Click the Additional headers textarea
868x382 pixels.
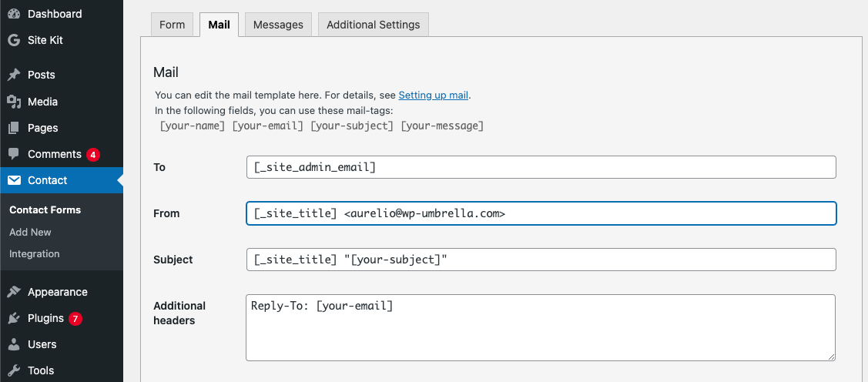(541, 328)
